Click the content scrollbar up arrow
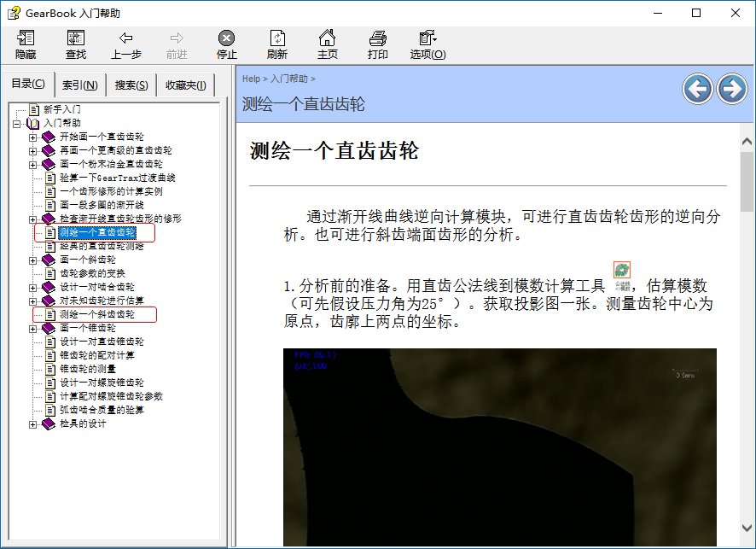 coord(747,142)
